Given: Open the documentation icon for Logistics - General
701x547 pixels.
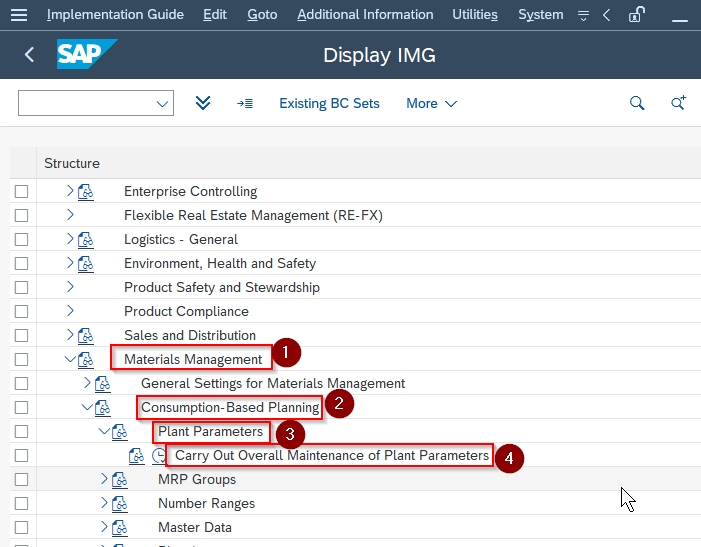Looking at the screenshot, I should coord(85,240).
